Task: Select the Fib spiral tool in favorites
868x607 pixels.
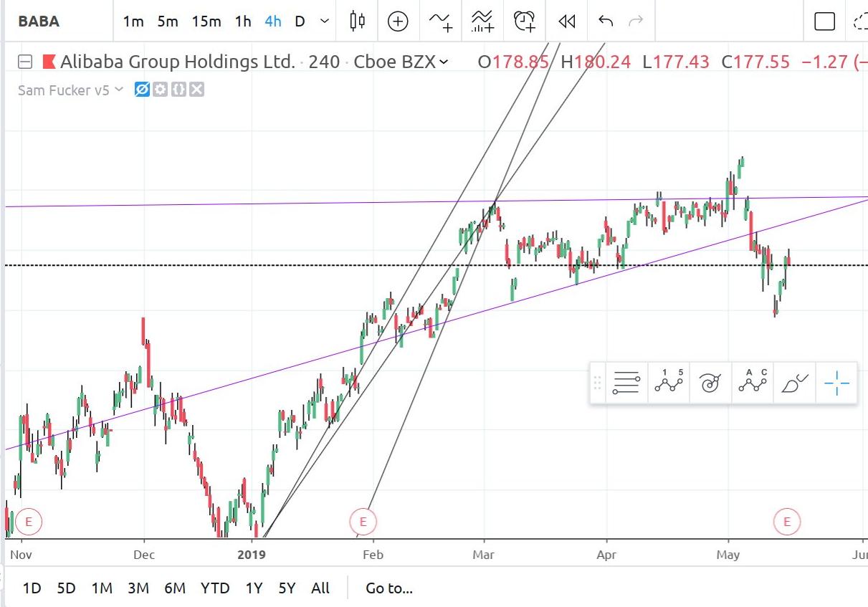Action: coord(710,383)
